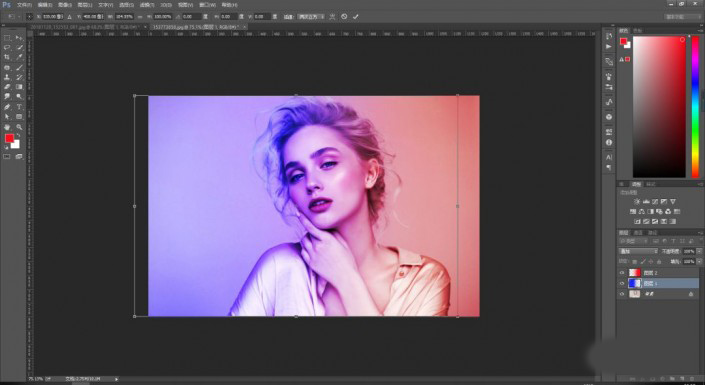Select the Clone Stamp tool
The width and height of the screenshot is (705, 385).
click(7, 77)
